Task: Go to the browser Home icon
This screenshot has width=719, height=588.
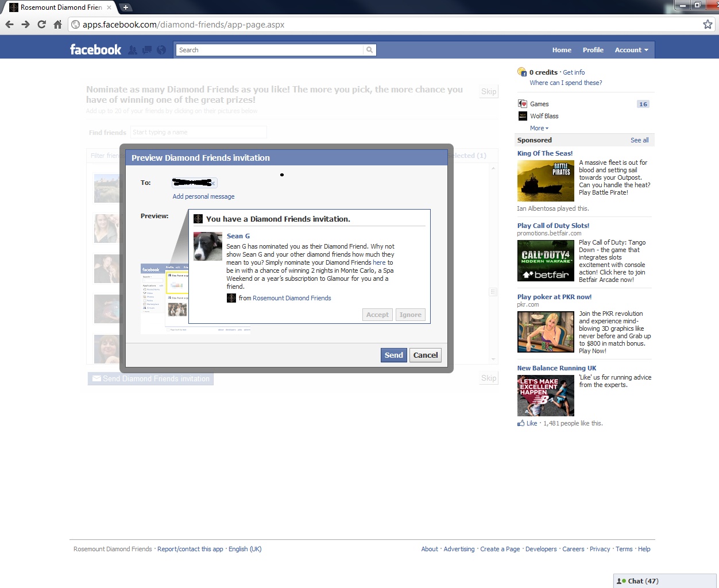Action: pyautogui.click(x=57, y=24)
